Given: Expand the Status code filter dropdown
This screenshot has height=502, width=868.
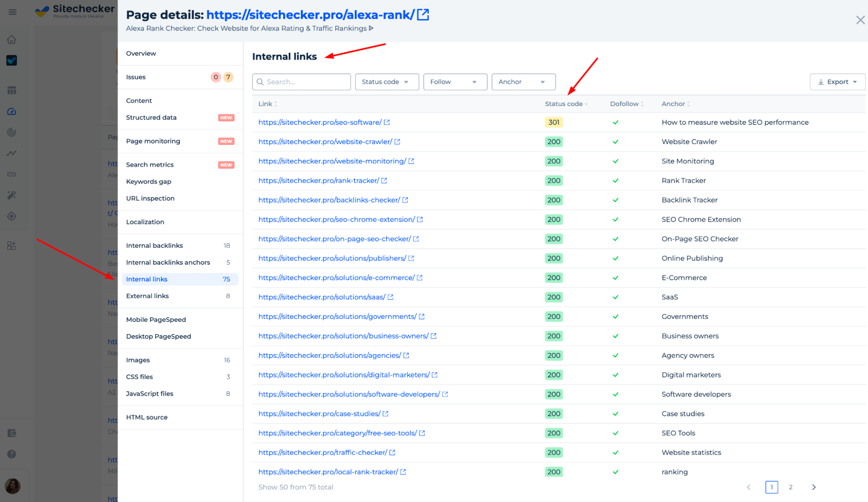Looking at the screenshot, I should pyautogui.click(x=386, y=82).
